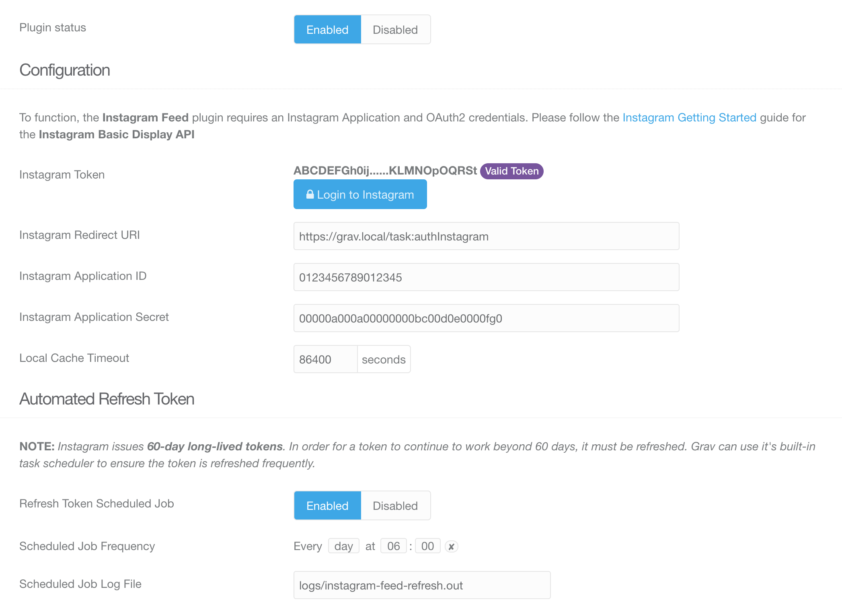Click the Valid Token badge icon
This screenshot has height=616, width=842.
click(x=512, y=170)
